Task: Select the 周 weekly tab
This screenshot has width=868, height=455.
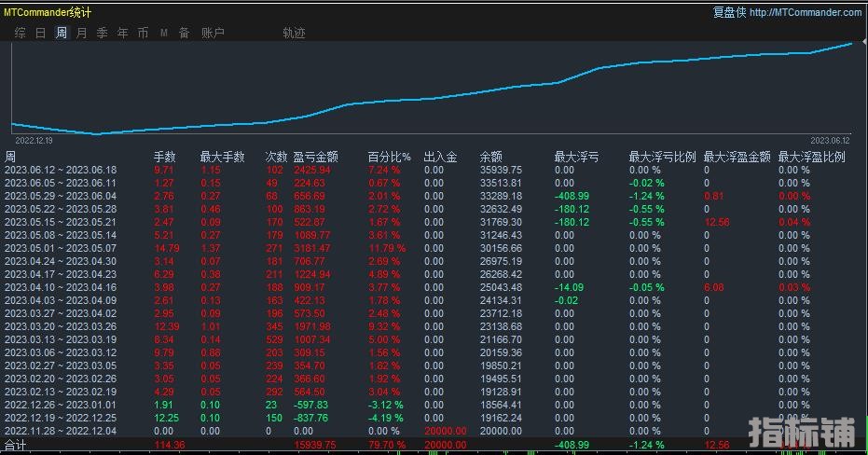Action: click(61, 34)
